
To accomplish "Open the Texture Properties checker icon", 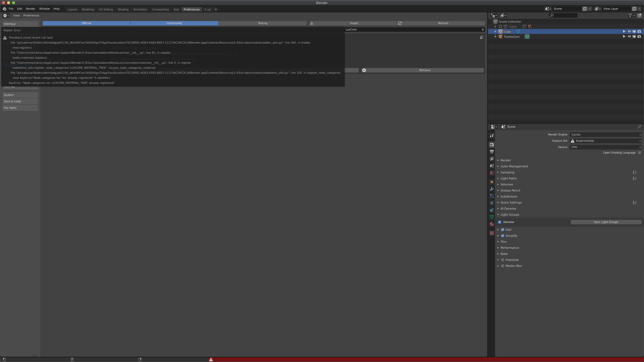I will tap(492, 233).
